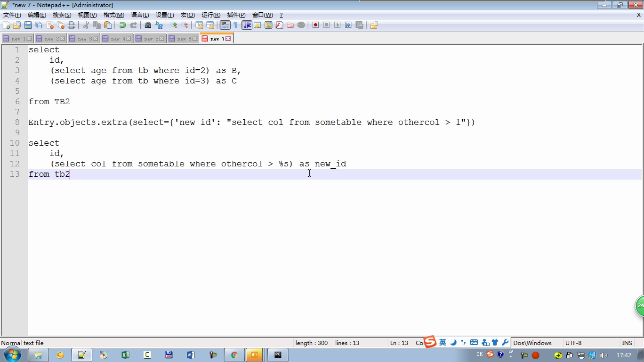Open Word from the taskbar
The height and width of the screenshot is (362, 644).
pyautogui.click(x=191, y=355)
